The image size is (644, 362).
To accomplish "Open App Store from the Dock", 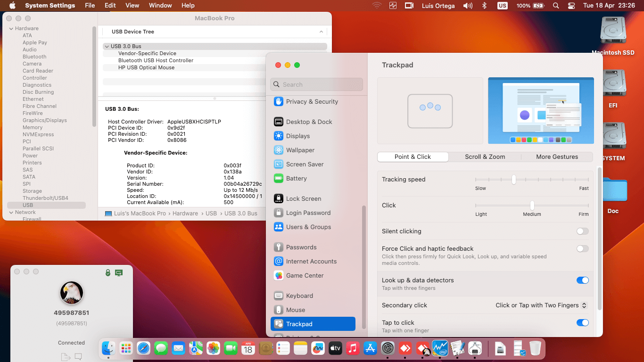I will click(x=370, y=348).
